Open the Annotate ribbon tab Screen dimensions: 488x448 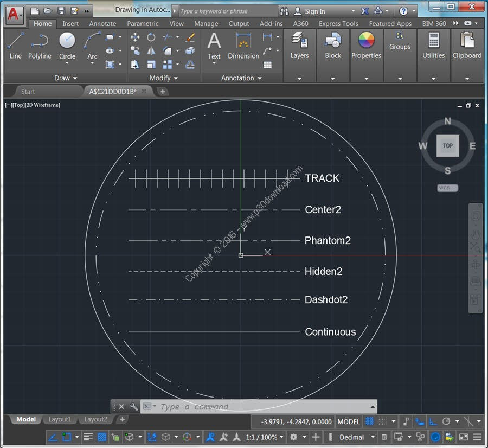(102, 24)
